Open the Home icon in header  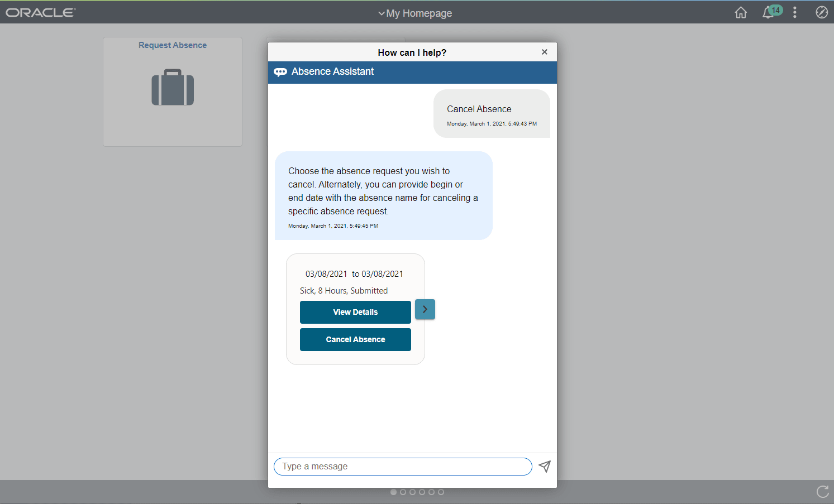click(x=741, y=12)
